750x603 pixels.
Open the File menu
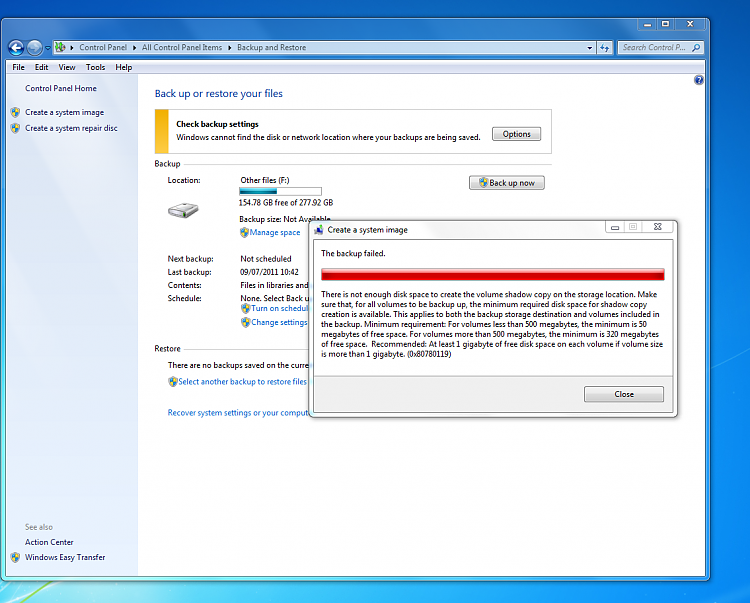tap(18, 67)
